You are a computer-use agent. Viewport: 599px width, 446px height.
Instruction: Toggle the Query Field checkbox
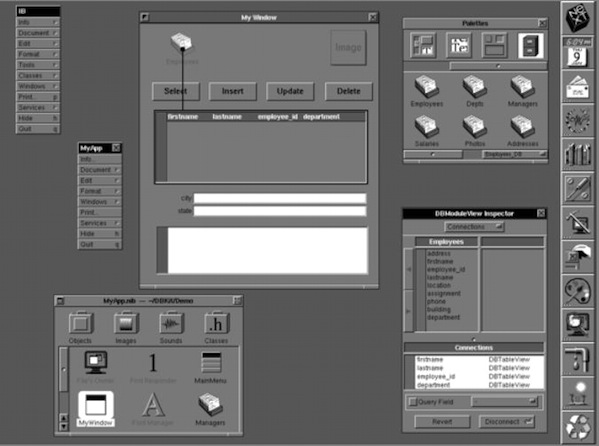tap(413, 402)
